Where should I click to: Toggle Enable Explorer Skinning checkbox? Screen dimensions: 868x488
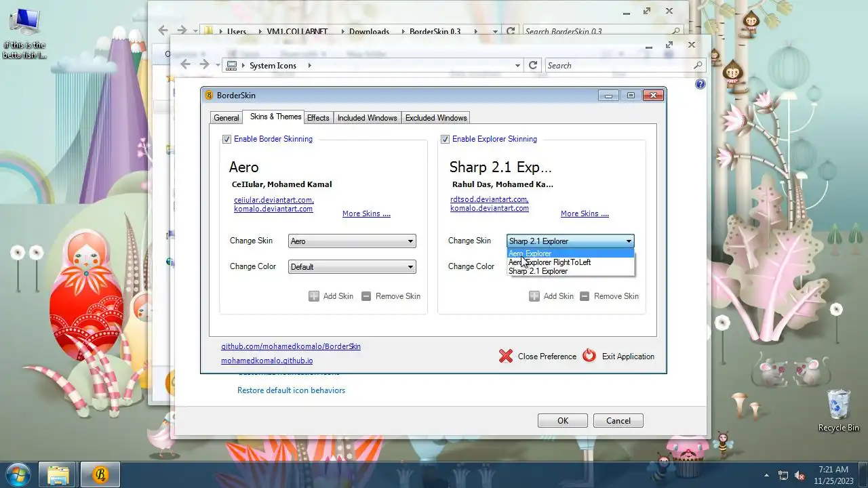(445, 139)
